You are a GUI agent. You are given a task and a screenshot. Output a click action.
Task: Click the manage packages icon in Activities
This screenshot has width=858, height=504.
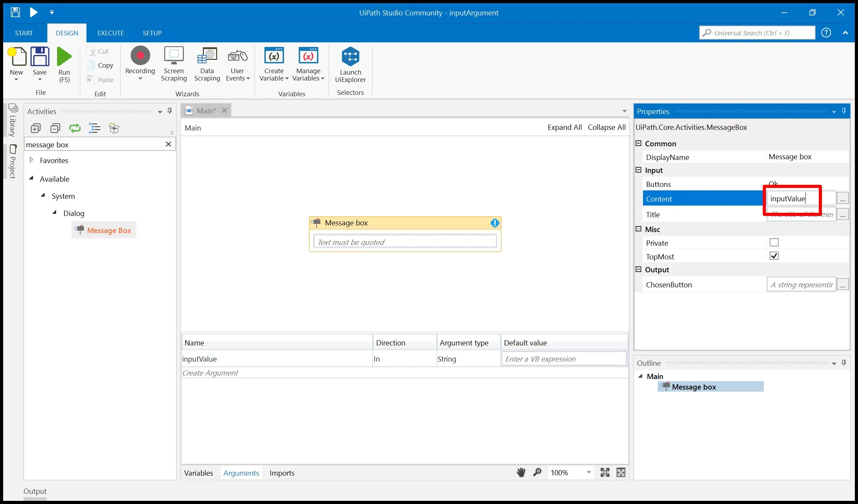[114, 128]
